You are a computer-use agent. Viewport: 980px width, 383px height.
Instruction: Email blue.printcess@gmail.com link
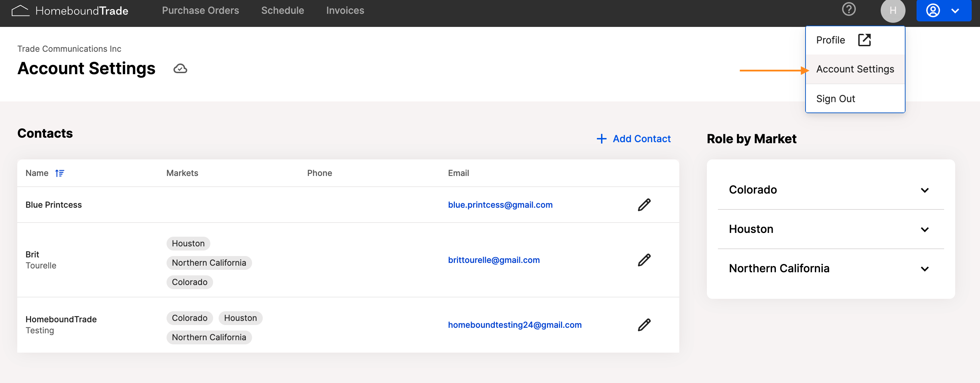(500, 205)
